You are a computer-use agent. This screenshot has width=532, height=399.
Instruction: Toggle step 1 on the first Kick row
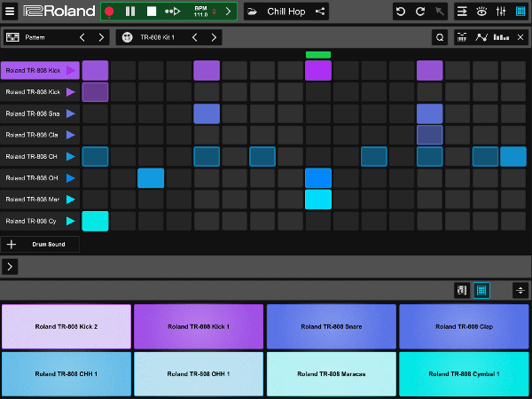pos(96,71)
